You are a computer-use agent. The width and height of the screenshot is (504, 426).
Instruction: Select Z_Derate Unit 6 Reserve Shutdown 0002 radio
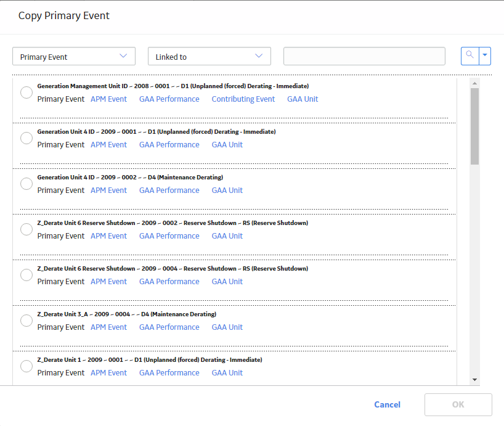pos(26,229)
